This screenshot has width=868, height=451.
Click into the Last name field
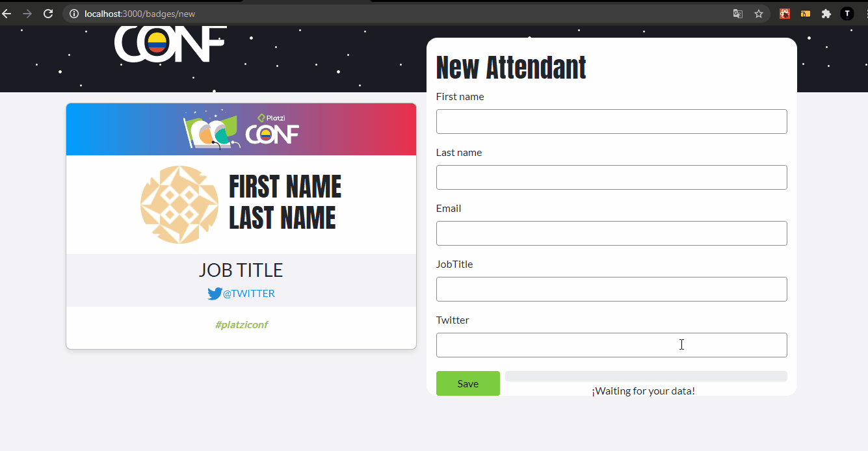pos(611,177)
